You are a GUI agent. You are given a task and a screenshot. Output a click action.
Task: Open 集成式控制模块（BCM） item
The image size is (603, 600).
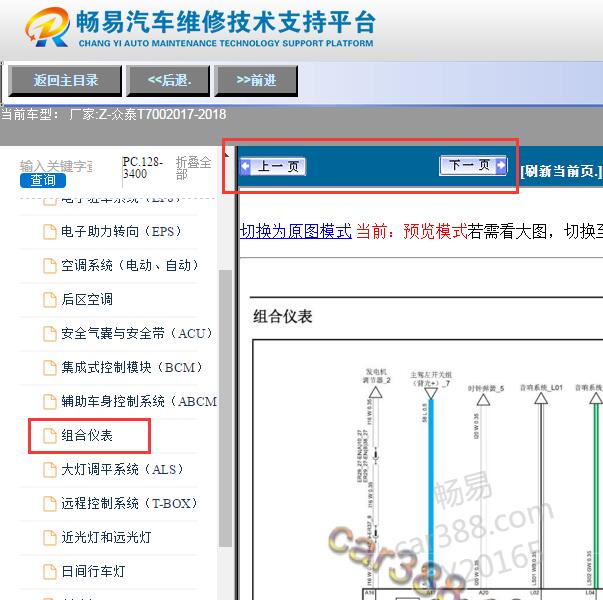tap(132, 367)
